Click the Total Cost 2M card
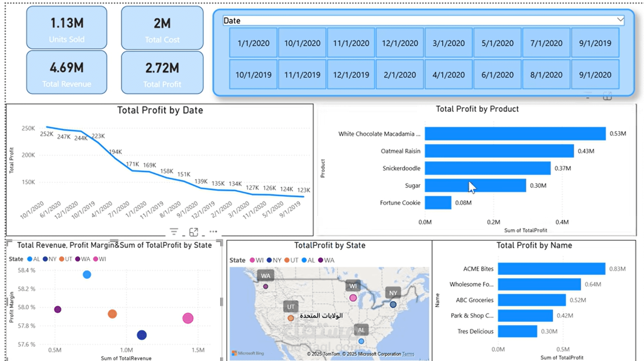 162,28
